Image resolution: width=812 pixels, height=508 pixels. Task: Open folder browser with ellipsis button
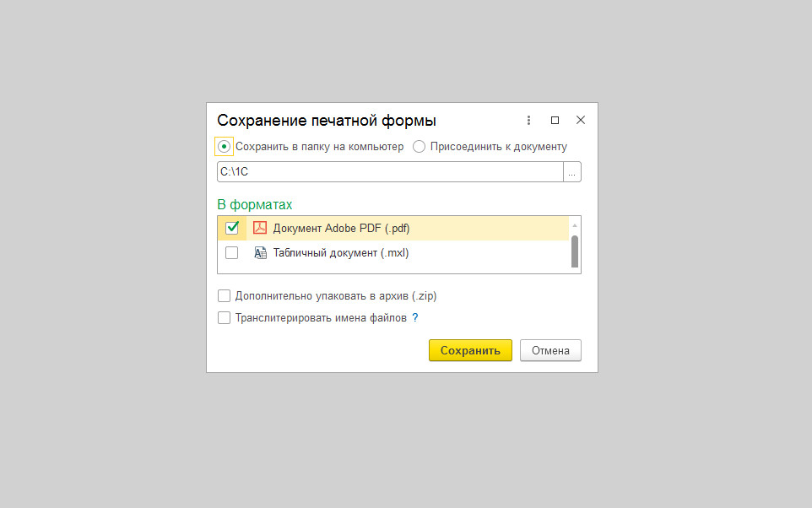[x=572, y=172]
